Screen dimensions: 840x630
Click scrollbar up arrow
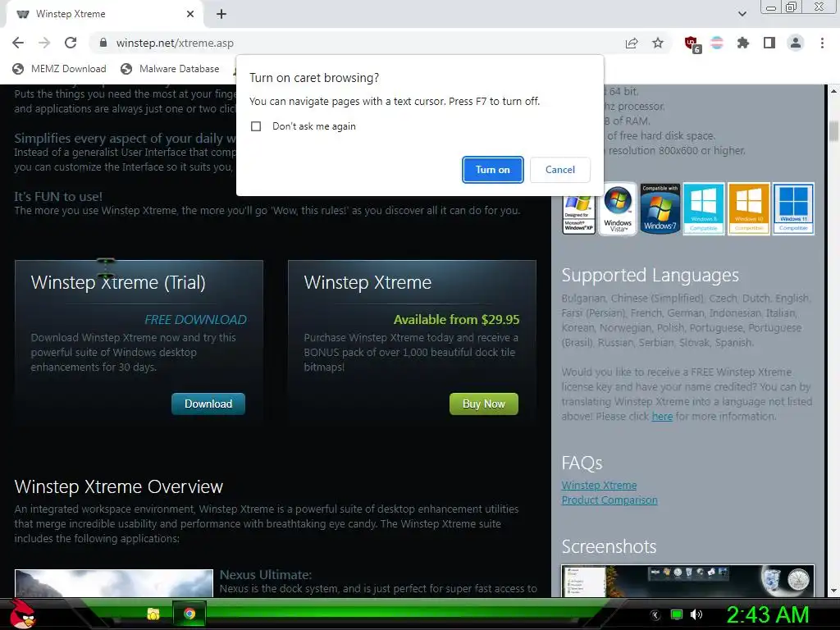pos(833,90)
